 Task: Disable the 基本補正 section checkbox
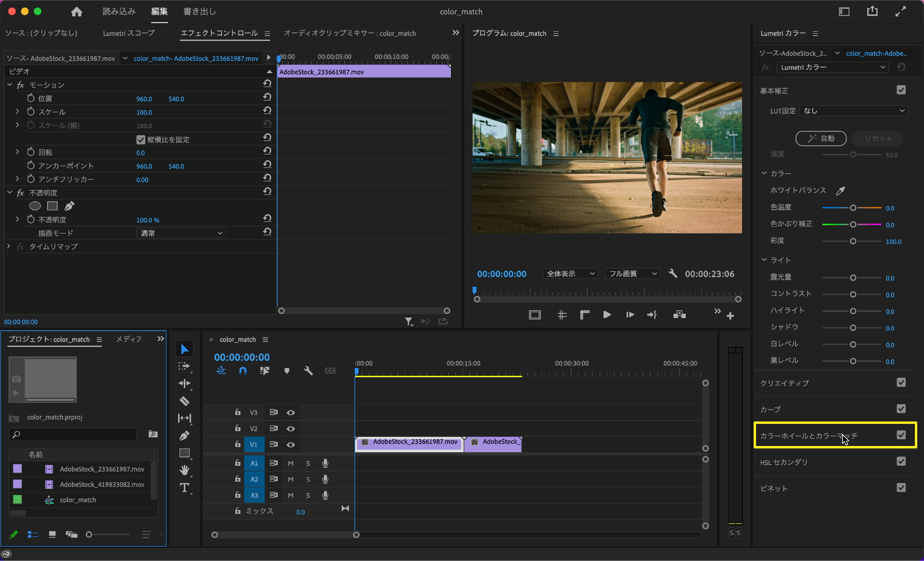tap(901, 90)
